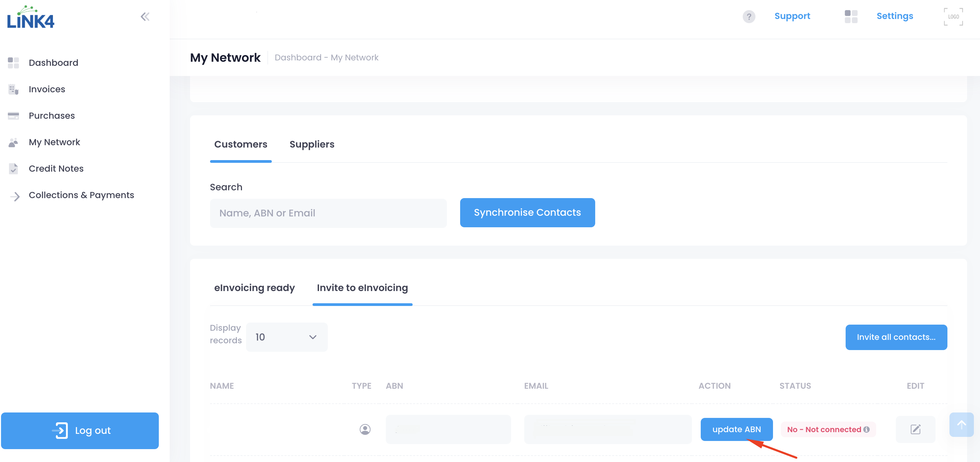
Task: Click the NAME column header
Action: pos(222,386)
